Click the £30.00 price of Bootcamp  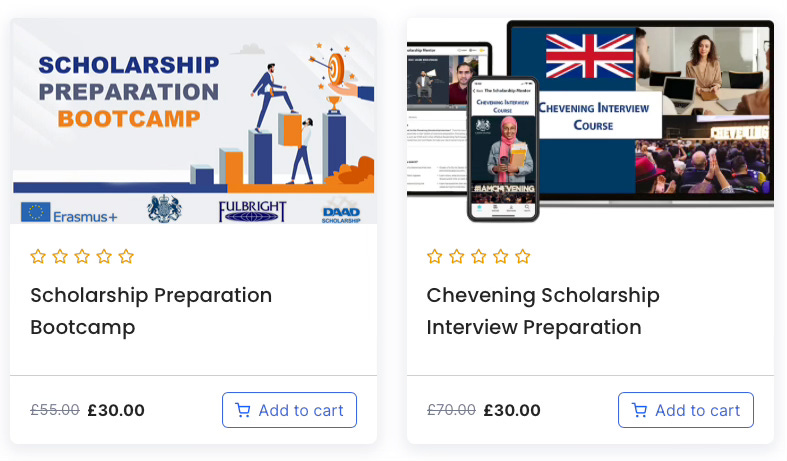[x=116, y=410]
